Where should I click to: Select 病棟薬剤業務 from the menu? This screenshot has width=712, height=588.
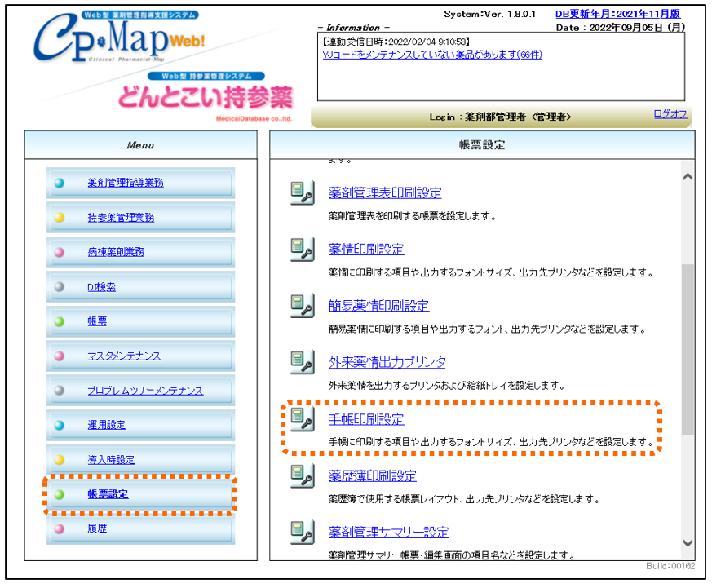[x=116, y=252]
